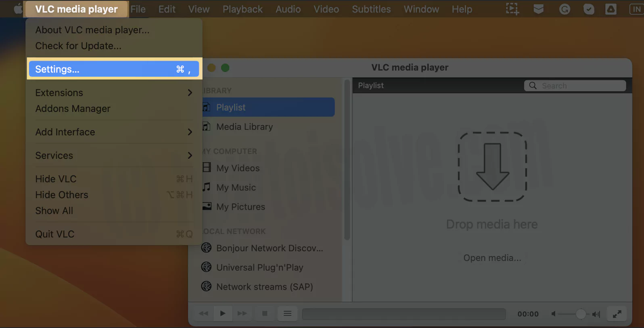Click the Playlist sidebar icon
Screen dimensions: 644x328
(x=207, y=107)
